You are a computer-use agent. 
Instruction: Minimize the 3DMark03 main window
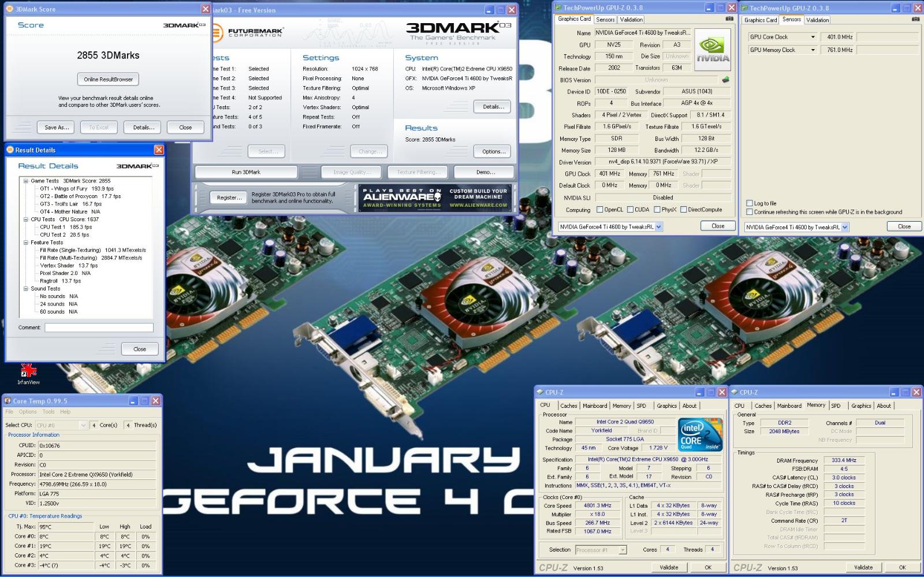coord(490,10)
